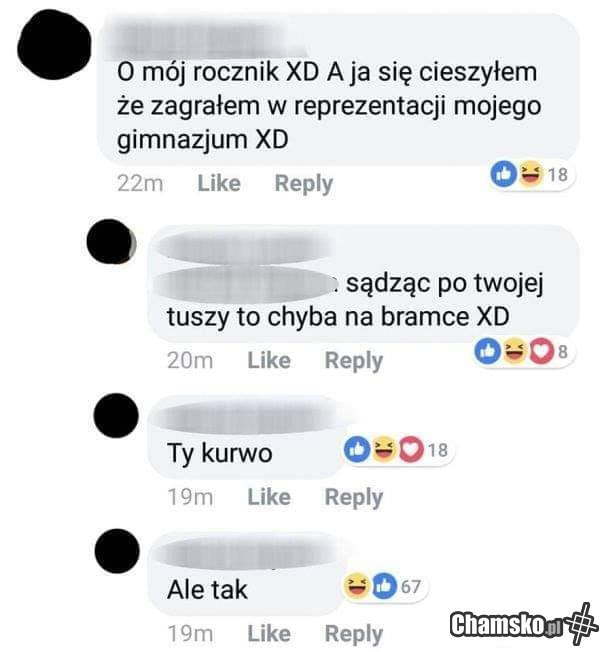This screenshot has height=652, width=600.
Task: Open the 67 reactions count list
Action: click(410, 587)
